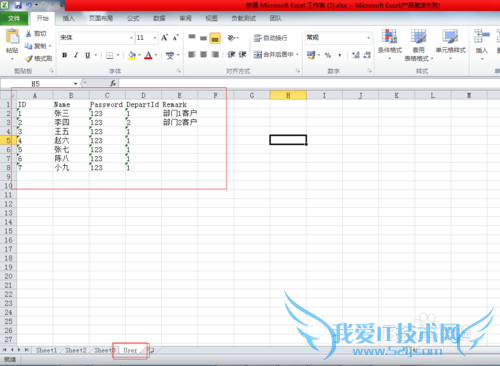Viewport: 500px width, 366px height.
Task: Click the Cut (剪切) scissors icon
Action: pos(29,34)
